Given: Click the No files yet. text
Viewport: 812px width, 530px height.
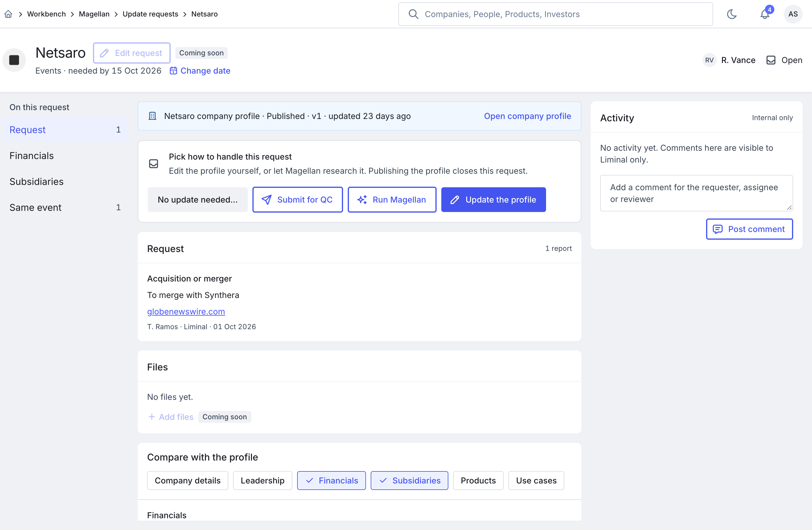Looking at the screenshot, I should [x=170, y=397].
